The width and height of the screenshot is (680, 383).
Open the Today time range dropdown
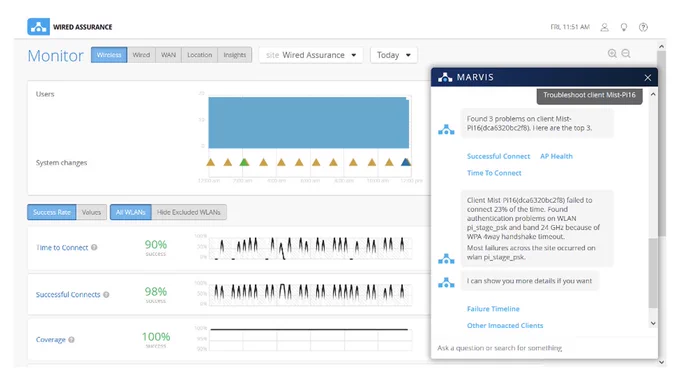pos(393,55)
